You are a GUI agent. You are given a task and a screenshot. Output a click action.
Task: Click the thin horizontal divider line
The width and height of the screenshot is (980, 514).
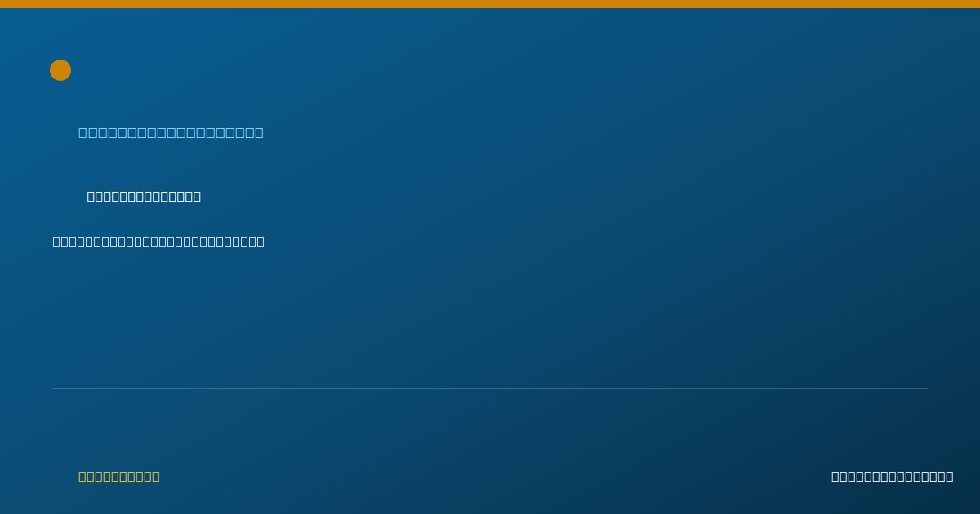click(x=490, y=388)
